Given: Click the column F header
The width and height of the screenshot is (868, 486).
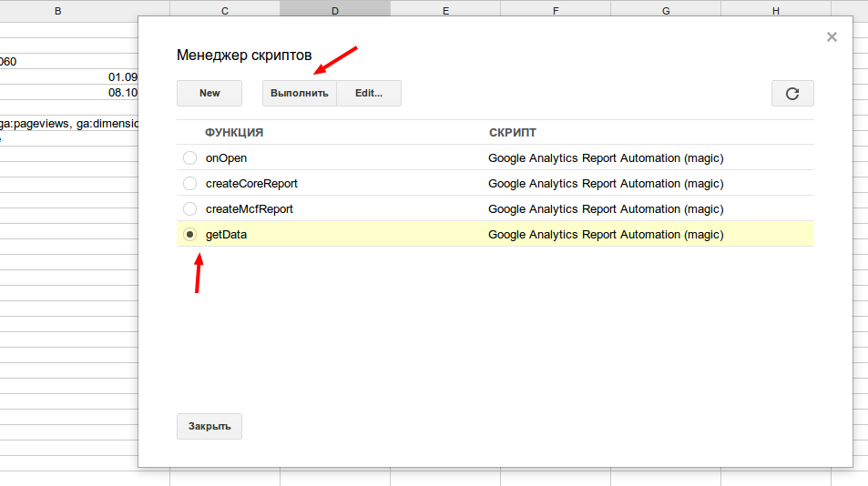Looking at the screenshot, I should tap(555, 11).
